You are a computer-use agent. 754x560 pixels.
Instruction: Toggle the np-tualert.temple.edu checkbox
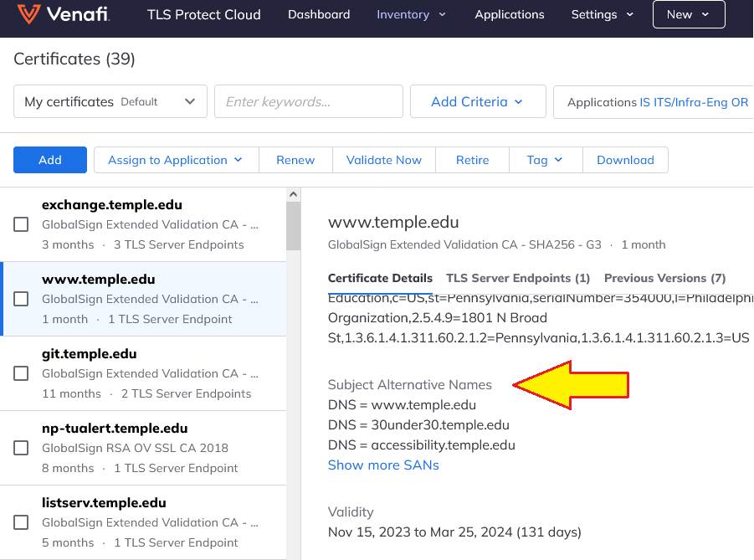tap(22, 448)
